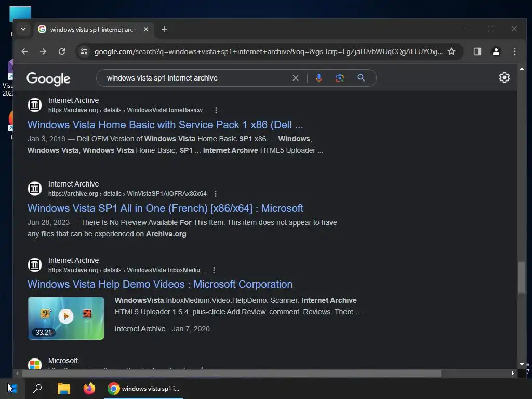Select the Chrome taskbar window button
Image resolution: width=532 pixels, height=399 pixels.
(x=143, y=389)
